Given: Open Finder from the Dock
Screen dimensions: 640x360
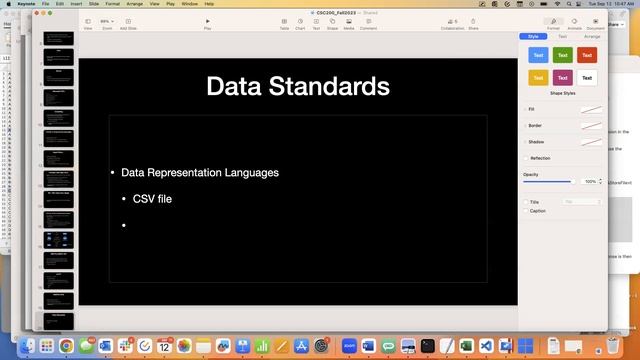Looking at the screenshot, I should (x=27, y=346).
